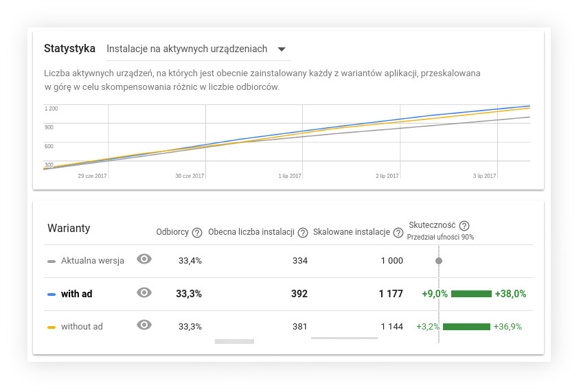Click the Aktualna wersja variant label
Viewport: 581px width, 392px height.
click(x=93, y=261)
